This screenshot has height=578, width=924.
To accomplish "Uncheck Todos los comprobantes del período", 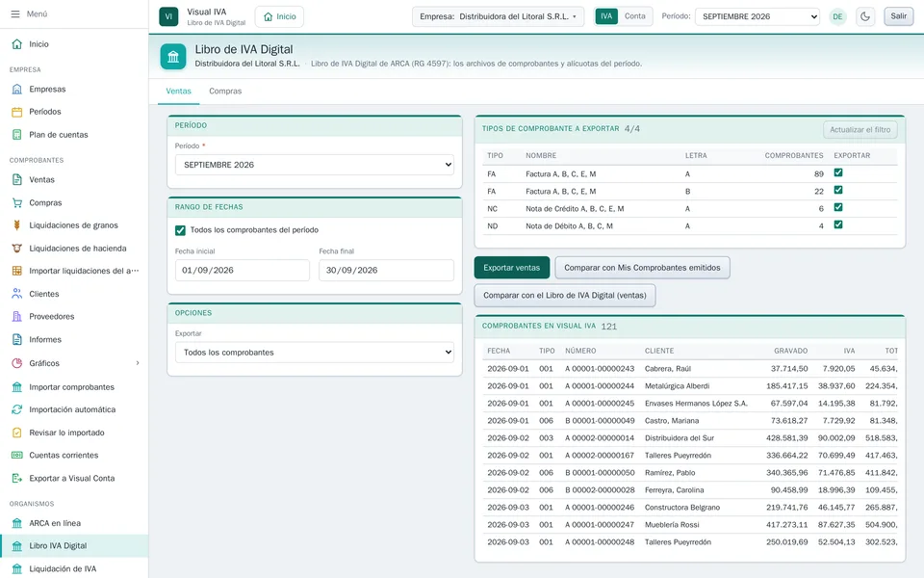I will coord(180,230).
